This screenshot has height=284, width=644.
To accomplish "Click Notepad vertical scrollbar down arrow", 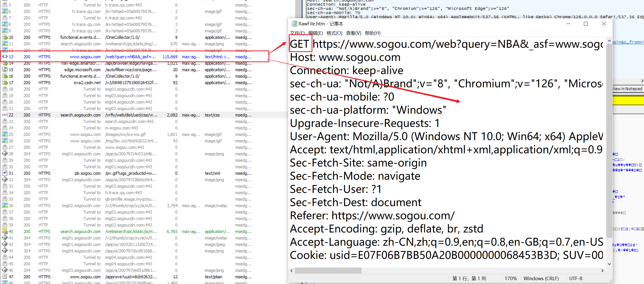I will coord(609,264).
